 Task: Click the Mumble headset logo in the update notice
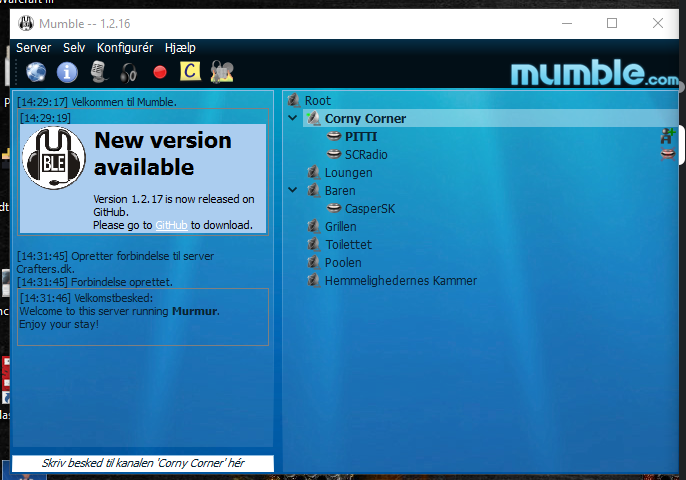(x=54, y=158)
